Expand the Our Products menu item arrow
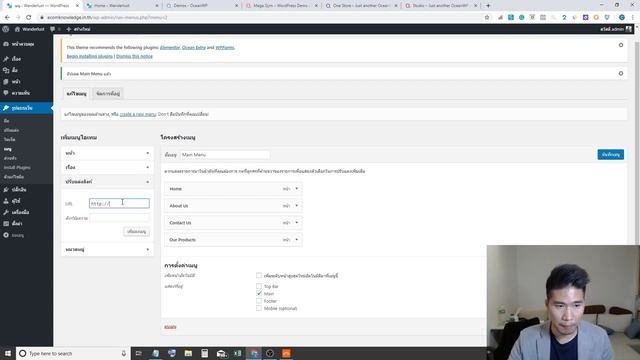640x360 pixels. pyautogui.click(x=297, y=240)
